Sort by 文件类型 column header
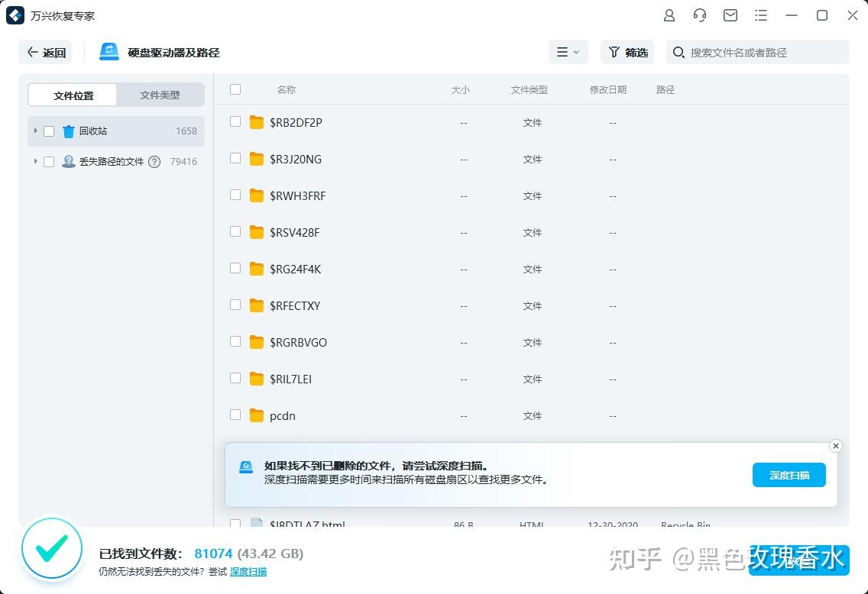 click(x=530, y=89)
